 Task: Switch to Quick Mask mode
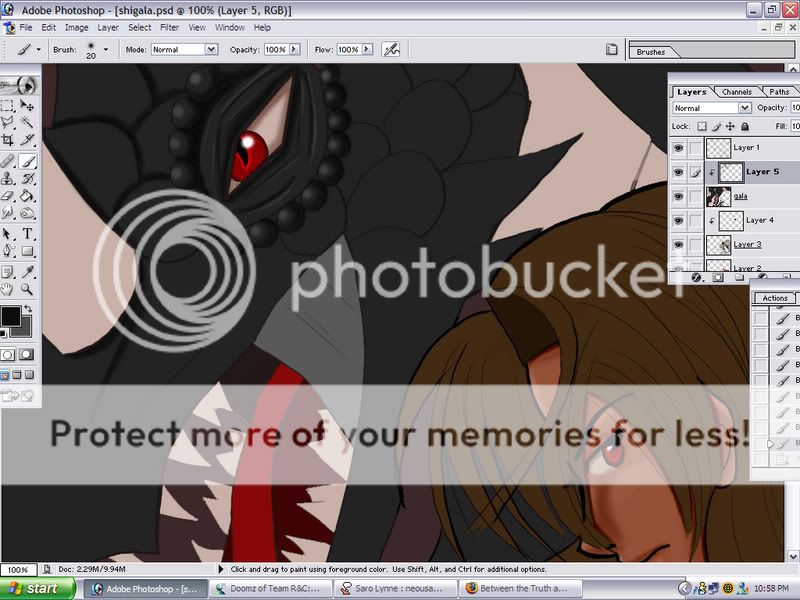pos(27,355)
